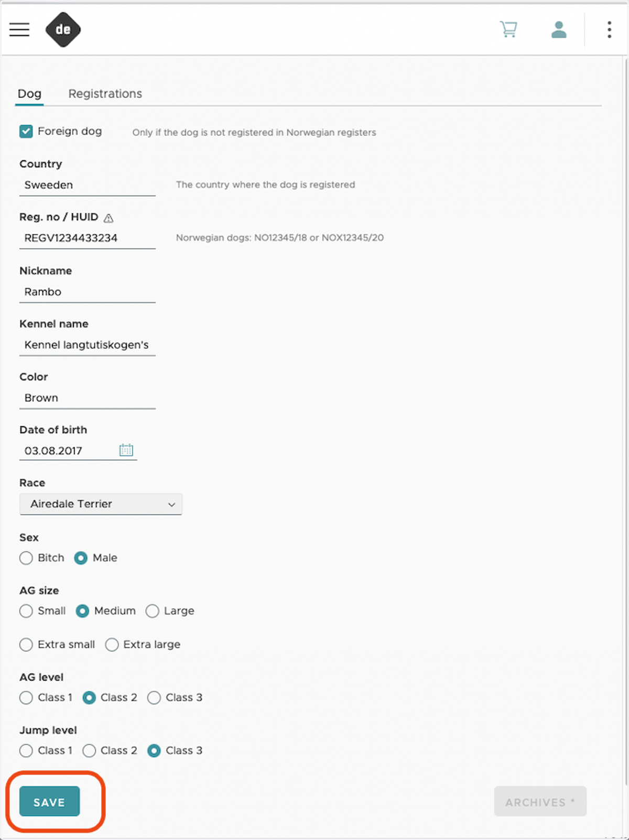The width and height of the screenshot is (629, 840).
Task: Open the user profile icon
Action: coord(559,29)
